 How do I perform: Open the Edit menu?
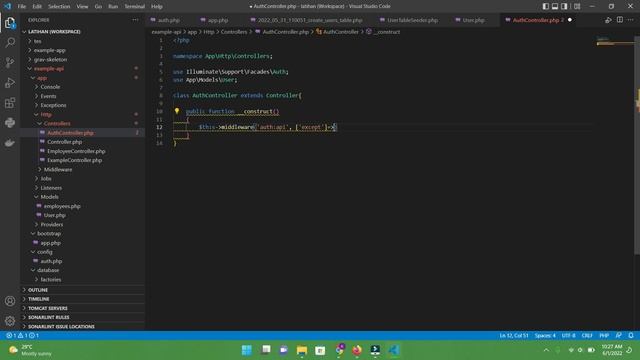click(x=37, y=6)
